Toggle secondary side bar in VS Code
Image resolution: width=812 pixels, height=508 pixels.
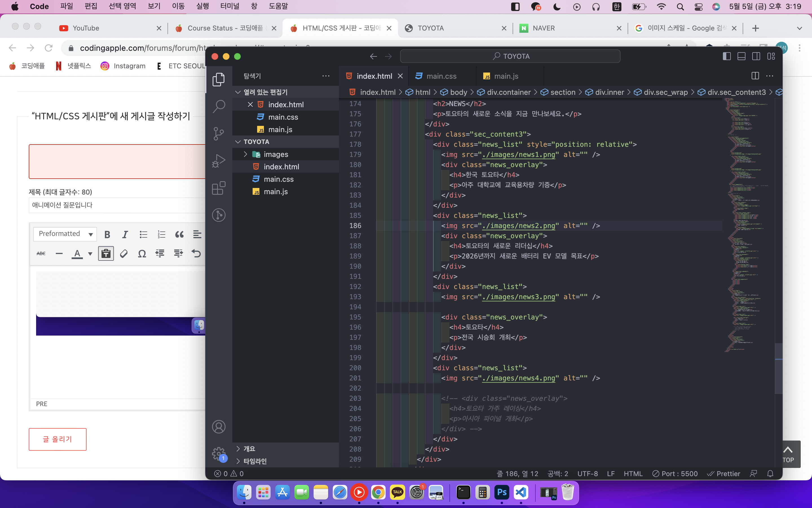756,56
